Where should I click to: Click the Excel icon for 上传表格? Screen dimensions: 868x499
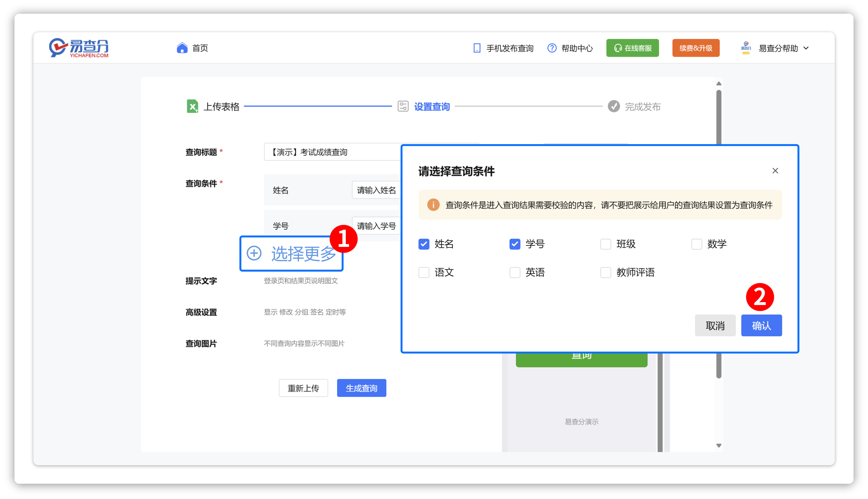tap(192, 106)
